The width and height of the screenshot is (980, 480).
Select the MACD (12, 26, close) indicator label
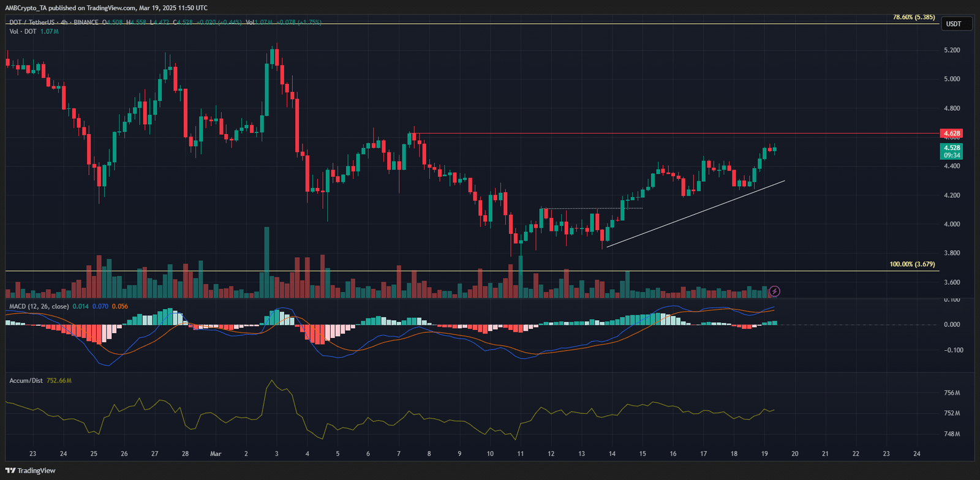pyautogui.click(x=39, y=306)
